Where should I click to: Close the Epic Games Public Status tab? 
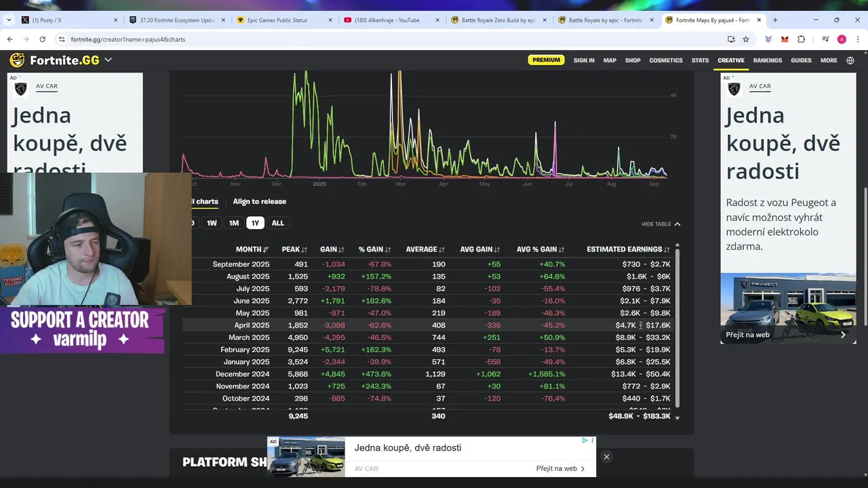[x=330, y=20]
